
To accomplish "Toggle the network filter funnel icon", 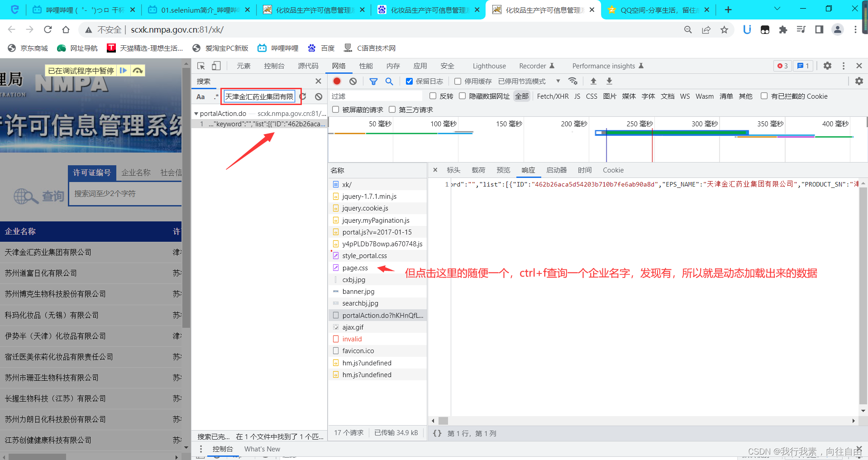I will point(373,81).
